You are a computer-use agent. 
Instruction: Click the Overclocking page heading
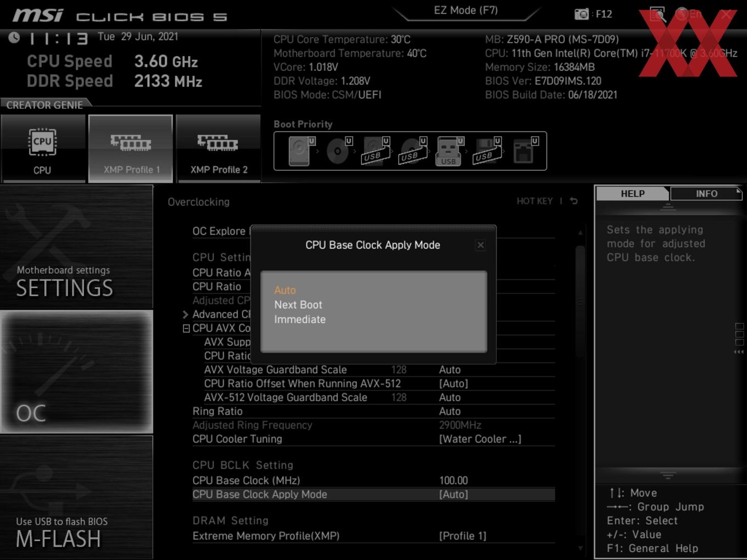coord(199,202)
